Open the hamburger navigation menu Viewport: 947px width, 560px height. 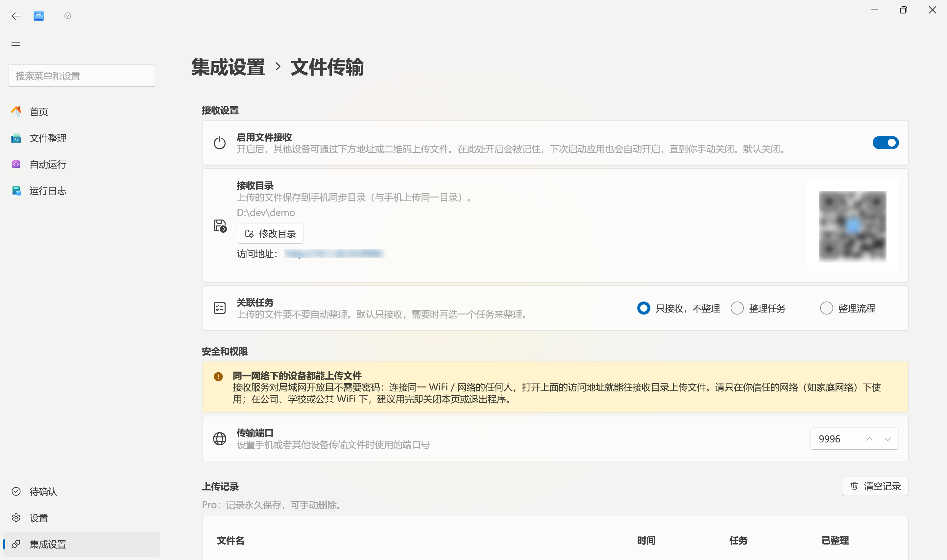[16, 45]
